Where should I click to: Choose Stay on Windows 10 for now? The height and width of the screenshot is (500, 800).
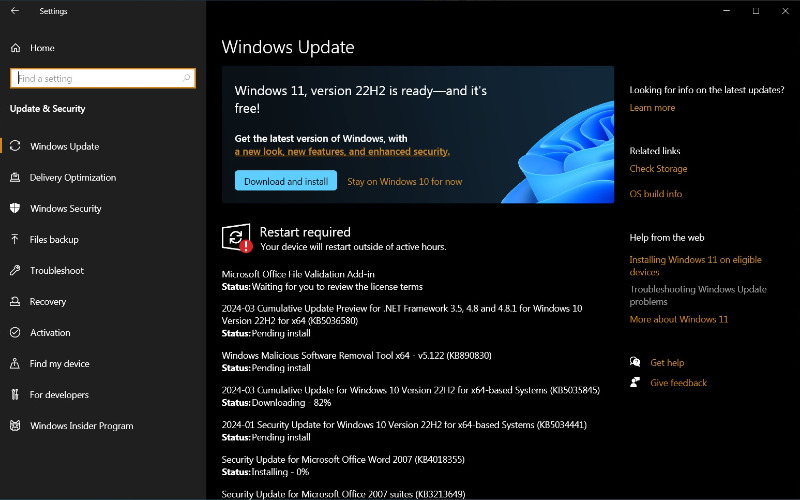(405, 182)
